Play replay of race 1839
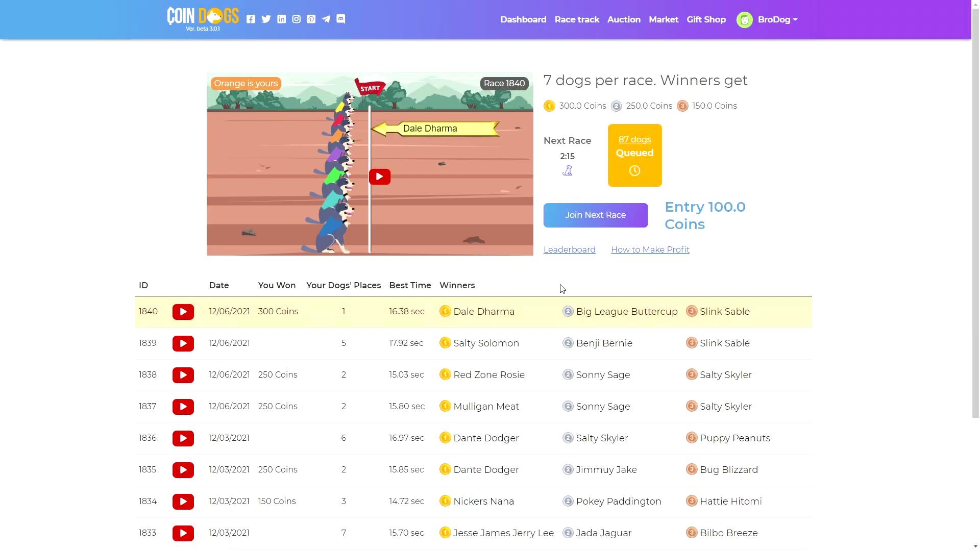This screenshot has height=551, width=980. (183, 343)
